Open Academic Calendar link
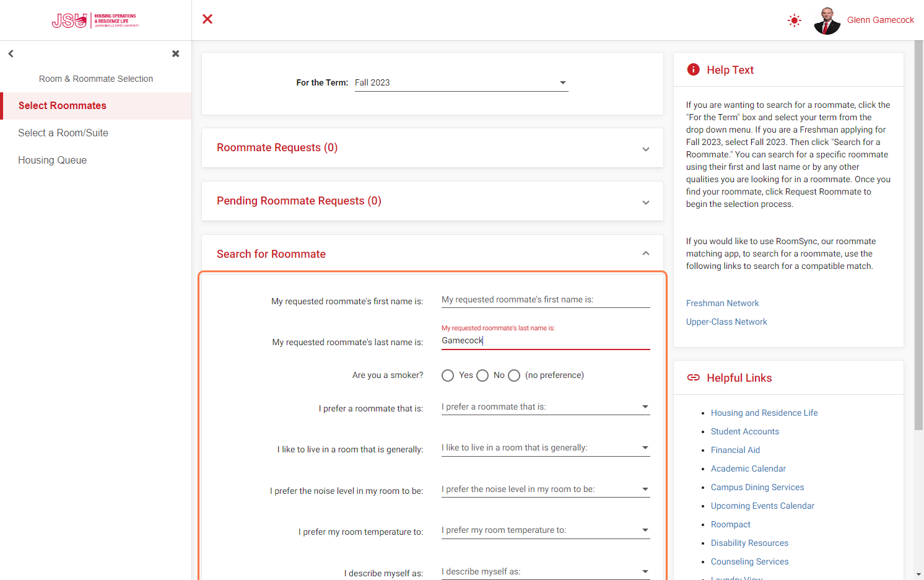This screenshot has width=924, height=580. point(748,468)
